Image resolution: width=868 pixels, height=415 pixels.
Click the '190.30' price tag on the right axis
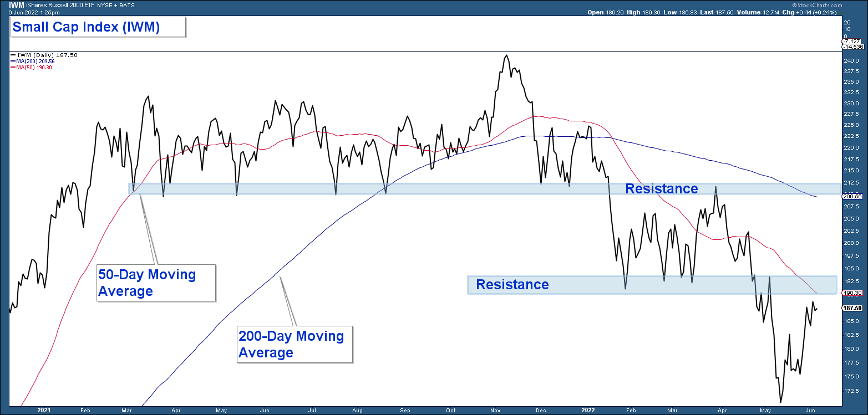click(x=851, y=293)
